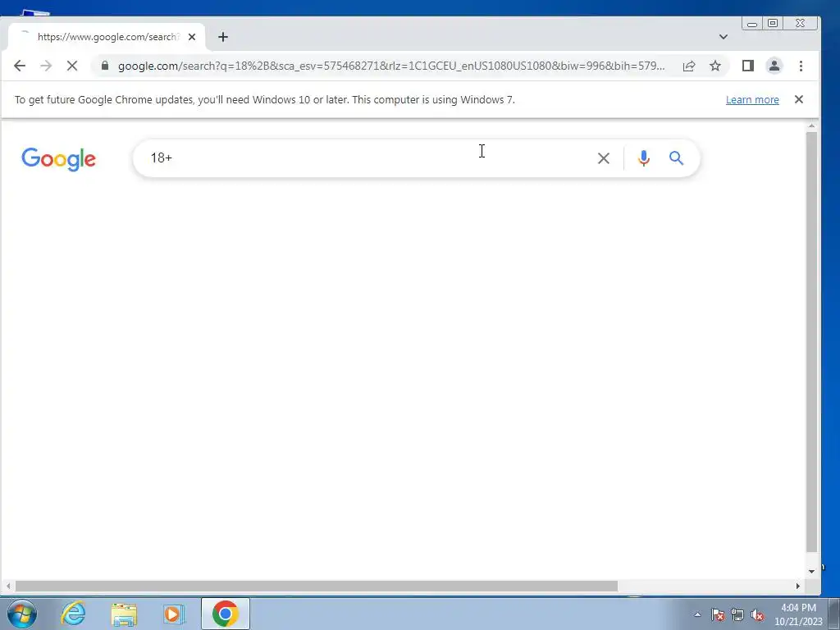Open Windows Media Player from taskbar
The width and height of the screenshot is (840, 630).
click(174, 614)
